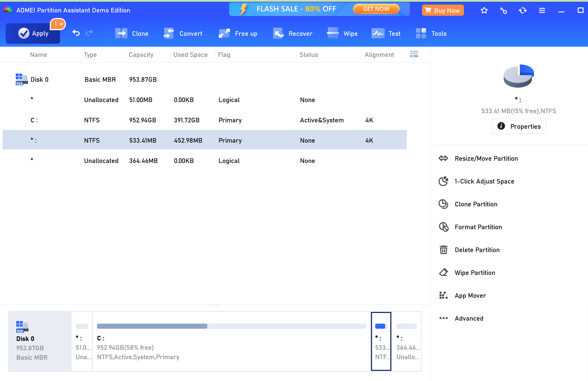Open the Recover menu
The height and width of the screenshot is (381, 588).
tap(293, 34)
